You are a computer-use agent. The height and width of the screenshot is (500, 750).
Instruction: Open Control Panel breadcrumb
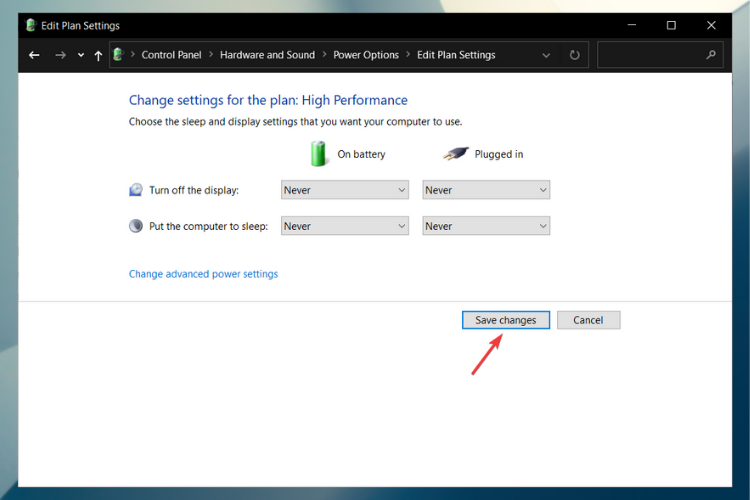171,55
